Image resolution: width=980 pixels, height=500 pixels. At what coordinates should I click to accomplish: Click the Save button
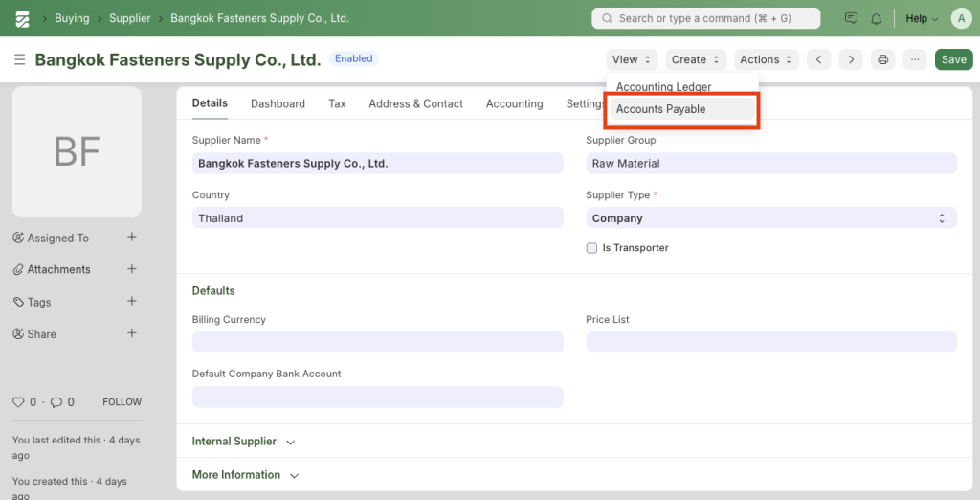[x=953, y=59]
